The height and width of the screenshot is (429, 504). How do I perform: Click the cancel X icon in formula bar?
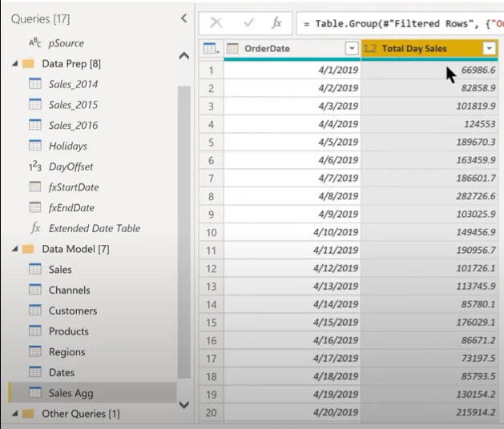tap(216, 23)
